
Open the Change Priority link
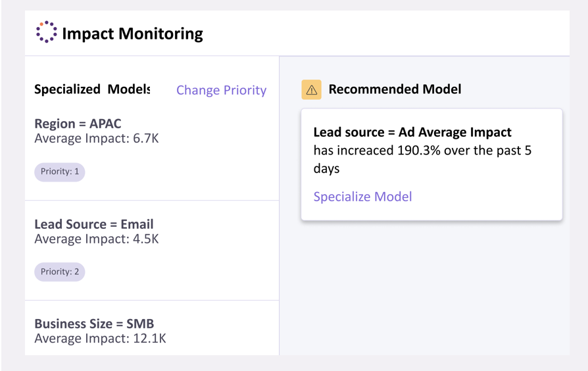click(221, 90)
